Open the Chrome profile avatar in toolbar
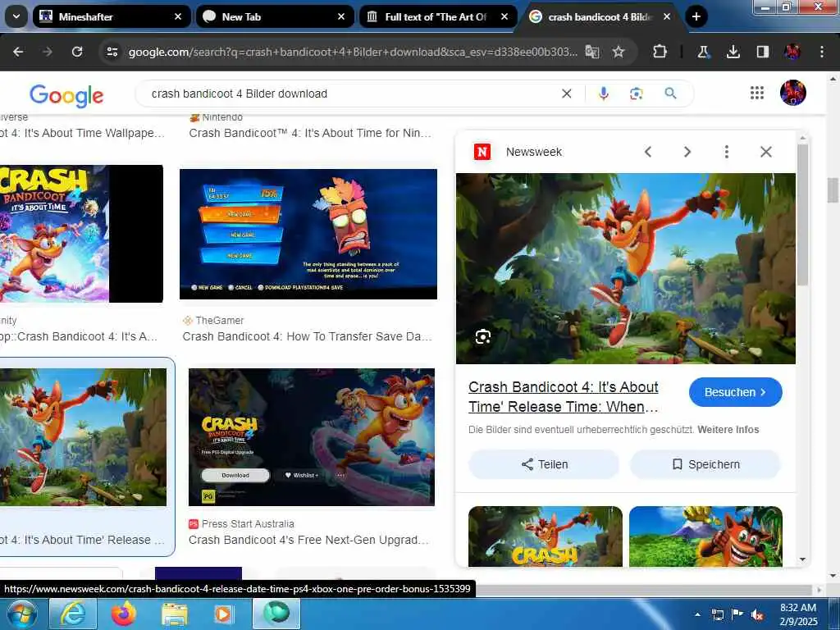The width and height of the screenshot is (840, 630). [x=792, y=52]
